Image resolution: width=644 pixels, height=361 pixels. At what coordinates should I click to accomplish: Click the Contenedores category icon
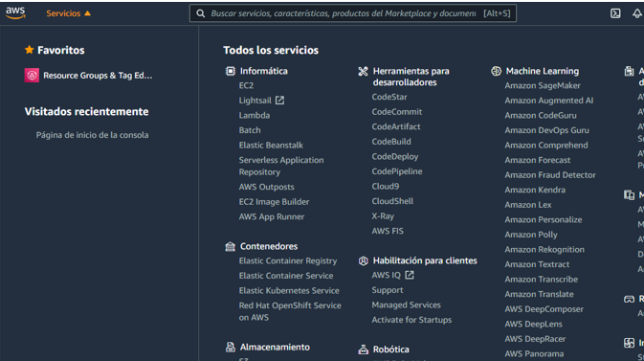pyautogui.click(x=231, y=246)
